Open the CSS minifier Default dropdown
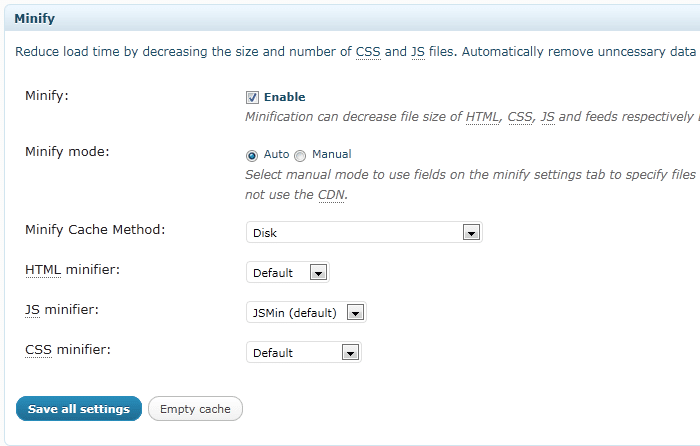The height and width of the screenshot is (446, 700). tap(304, 353)
